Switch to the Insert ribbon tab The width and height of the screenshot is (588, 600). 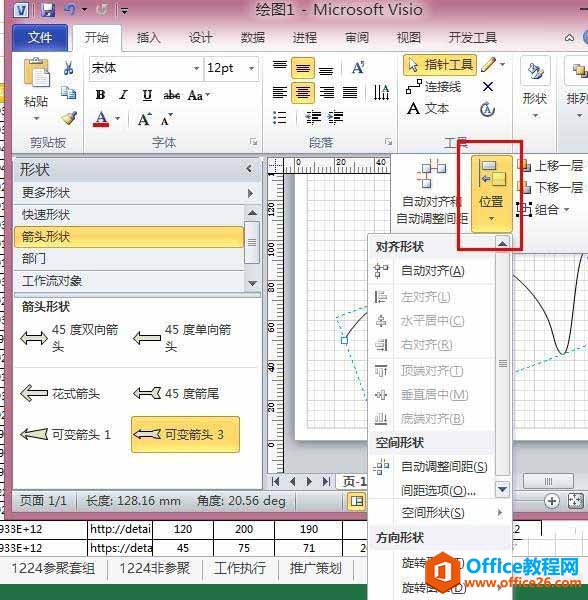[148, 38]
